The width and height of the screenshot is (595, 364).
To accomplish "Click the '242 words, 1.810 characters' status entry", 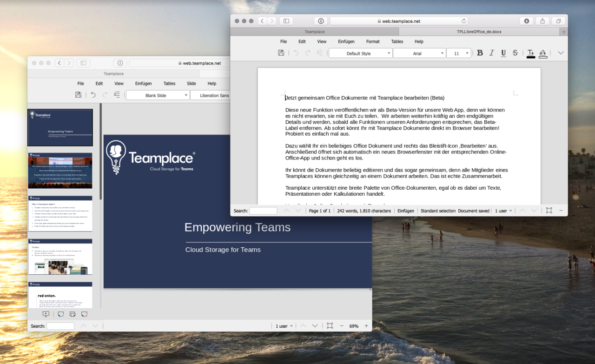I will [364, 211].
